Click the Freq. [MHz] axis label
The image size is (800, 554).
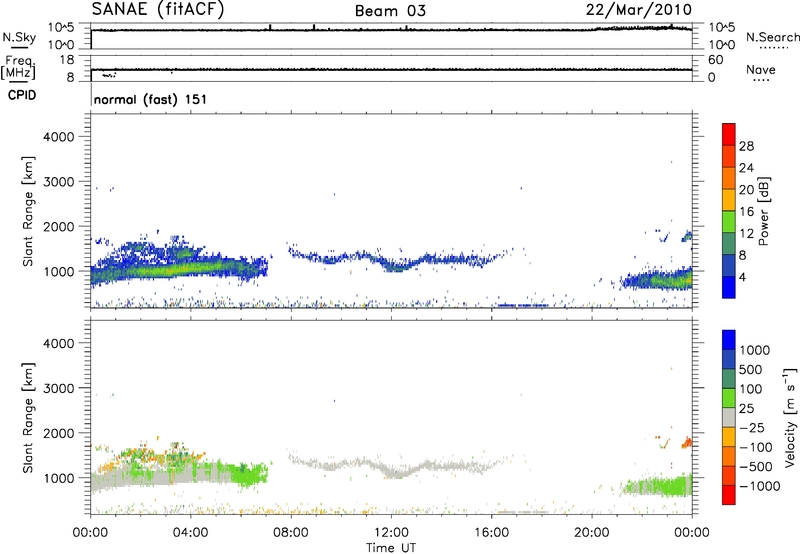(18, 67)
